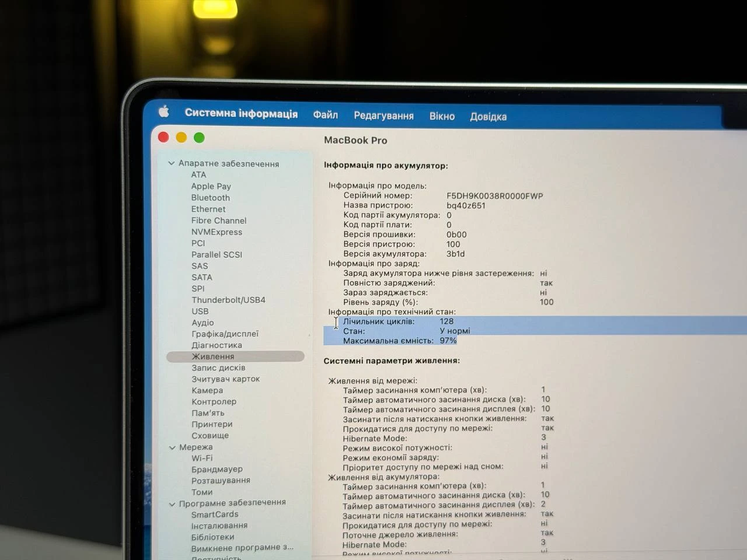Click the Системні параметри живлення heading
Screen dimensions: 747x560
[392, 360]
